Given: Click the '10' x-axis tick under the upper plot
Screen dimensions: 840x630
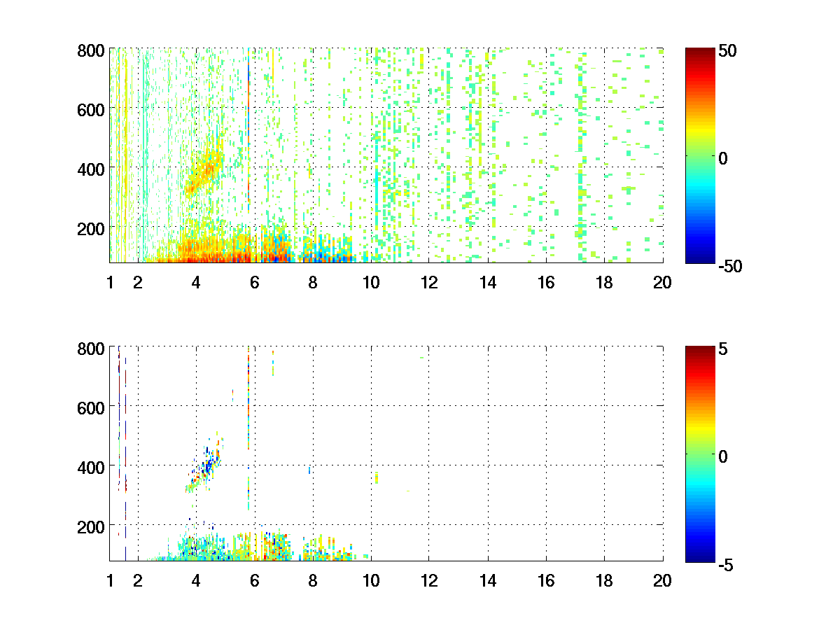Looking at the screenshot, I should 371,283.
